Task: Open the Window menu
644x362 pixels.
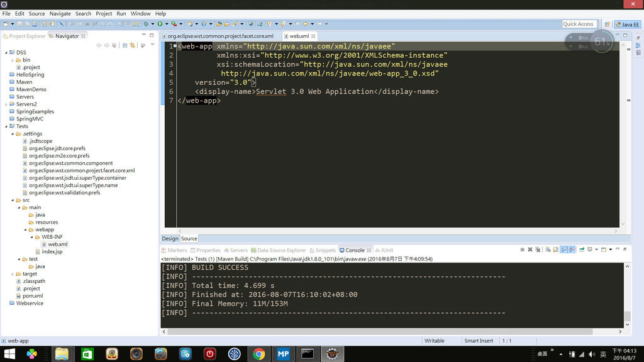Action: coord(140,14)
